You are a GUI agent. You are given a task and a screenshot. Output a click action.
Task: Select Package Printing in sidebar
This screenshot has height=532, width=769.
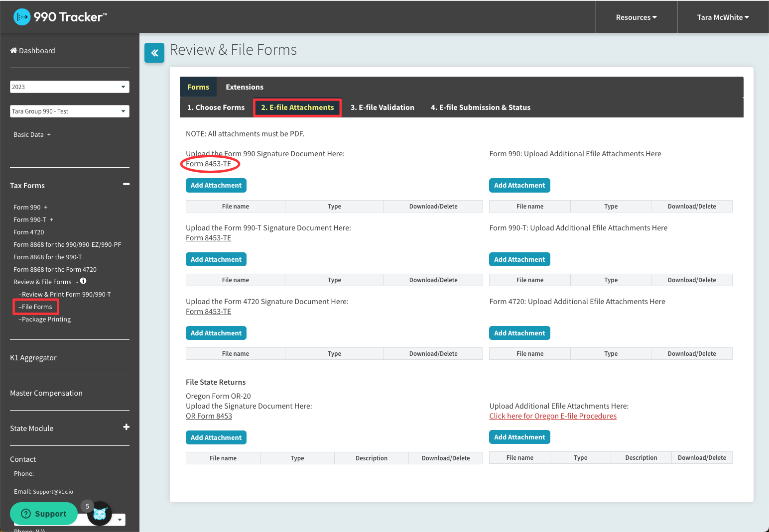(x=46, y=319)
